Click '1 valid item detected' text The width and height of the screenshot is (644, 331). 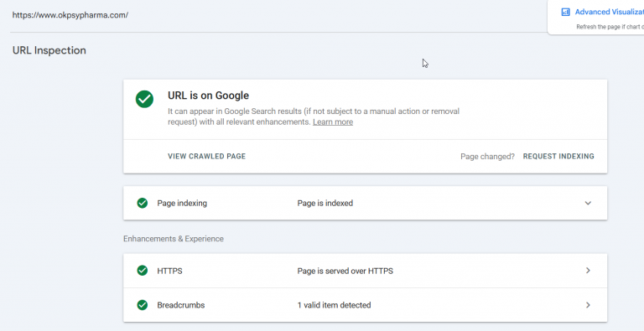click(x=334, y=305)
